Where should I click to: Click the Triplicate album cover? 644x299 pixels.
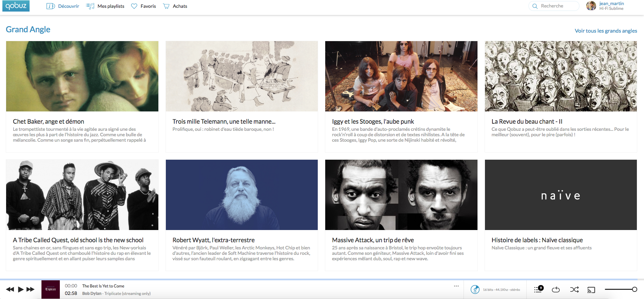[51, 289]
